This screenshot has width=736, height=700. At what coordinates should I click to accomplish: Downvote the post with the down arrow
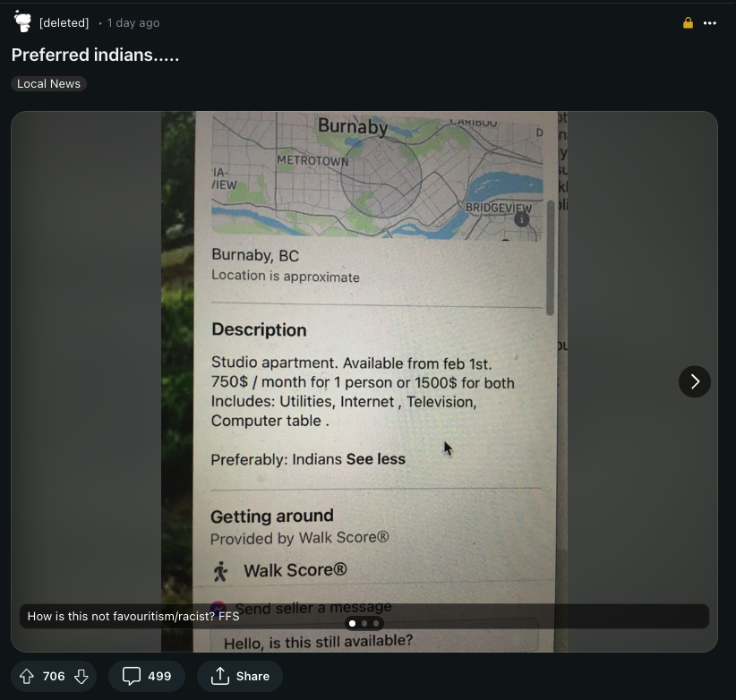[81, 676]
